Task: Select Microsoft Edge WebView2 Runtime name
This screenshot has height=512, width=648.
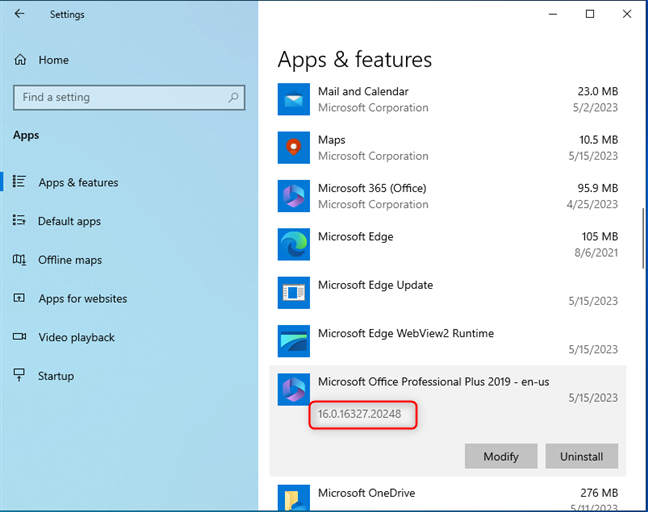Action: 406,333
